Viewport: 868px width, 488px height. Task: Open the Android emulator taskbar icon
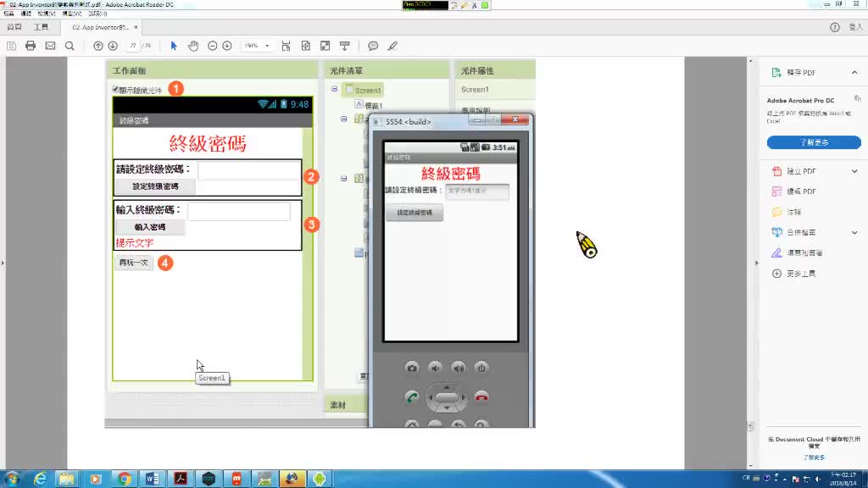coord(320,479)
